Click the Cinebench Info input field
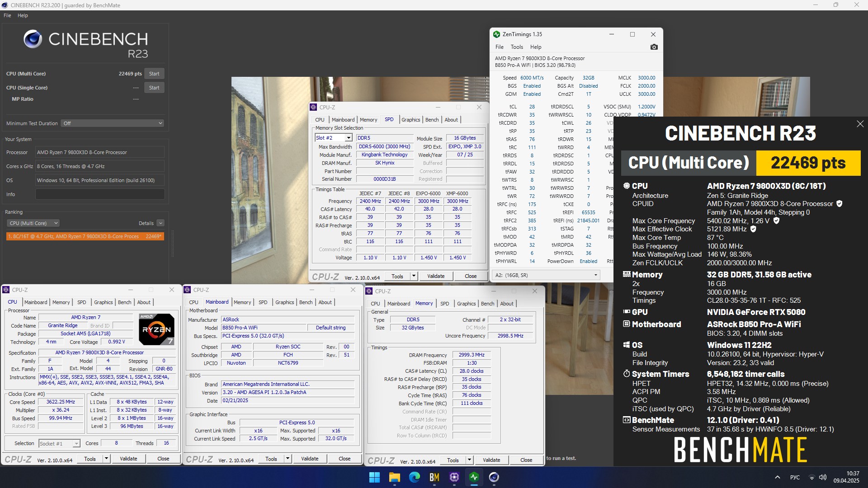 pos(100,194)
